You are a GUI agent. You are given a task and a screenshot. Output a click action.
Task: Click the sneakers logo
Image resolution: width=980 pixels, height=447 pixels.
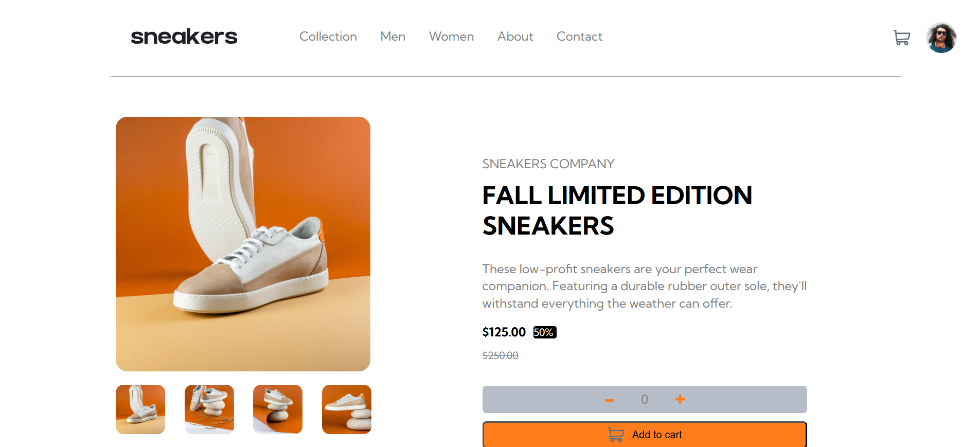[184, 37]
